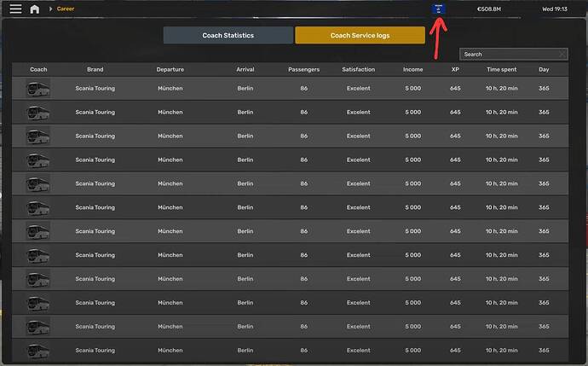Select the Coach Service logs tab
The width and height of the screenshot is (588, 366).
360,35
